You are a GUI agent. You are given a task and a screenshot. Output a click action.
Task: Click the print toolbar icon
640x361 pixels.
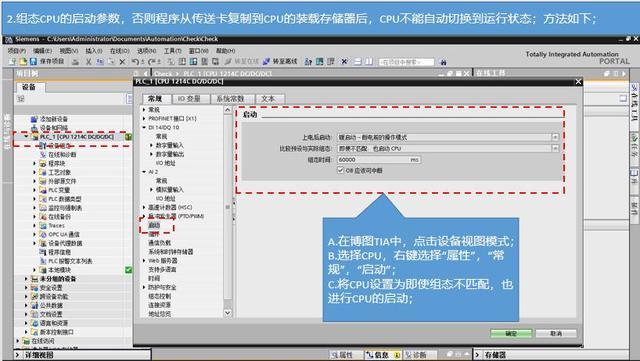tap(76, 62)
